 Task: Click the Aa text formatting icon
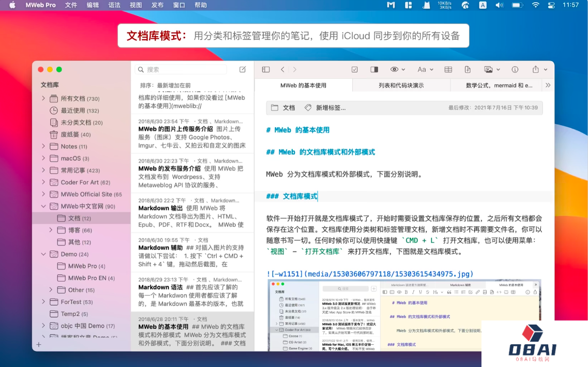(x=423, y=69)
